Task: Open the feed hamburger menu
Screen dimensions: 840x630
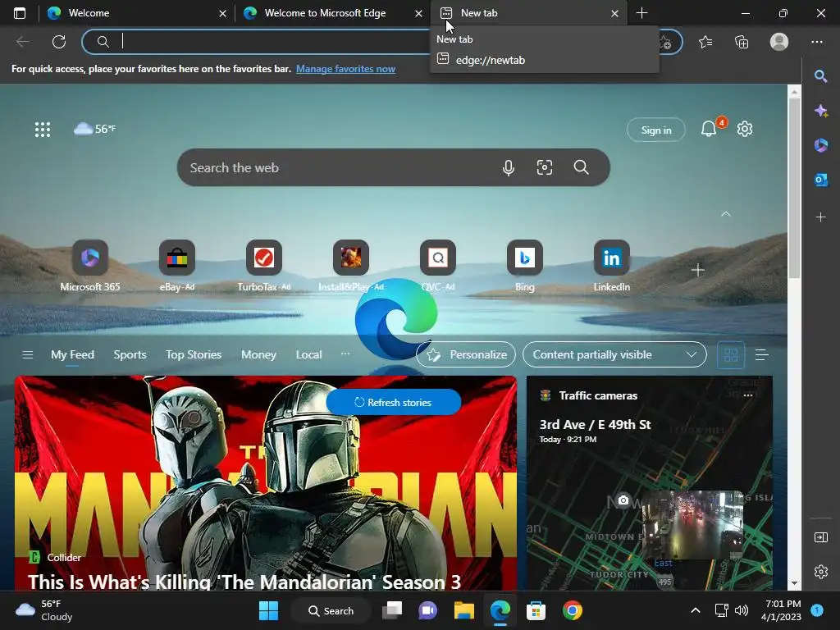Action: 28,354
